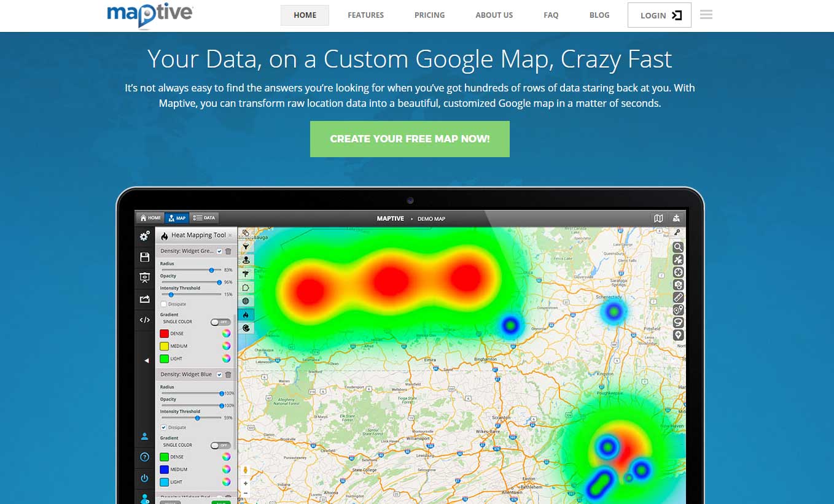Go to HOME in website navigation
Viewport: 834px width, 504px height.
point(305,15)
